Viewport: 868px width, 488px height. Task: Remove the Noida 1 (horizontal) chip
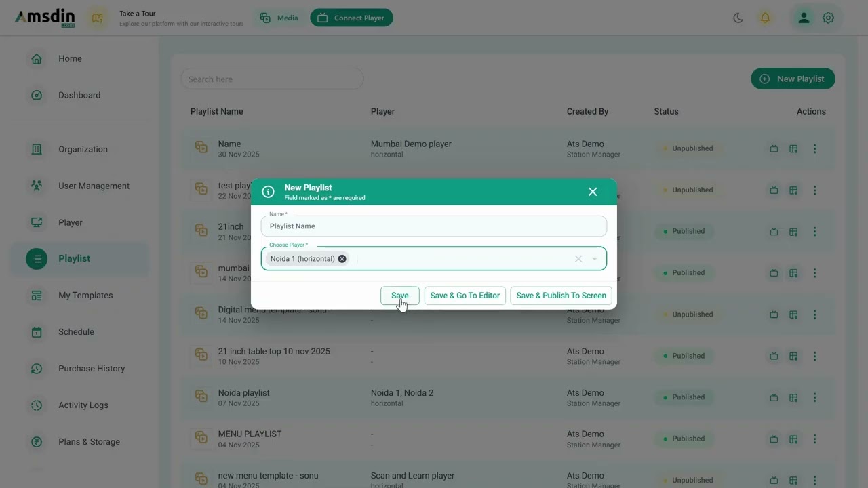point(342,259)
